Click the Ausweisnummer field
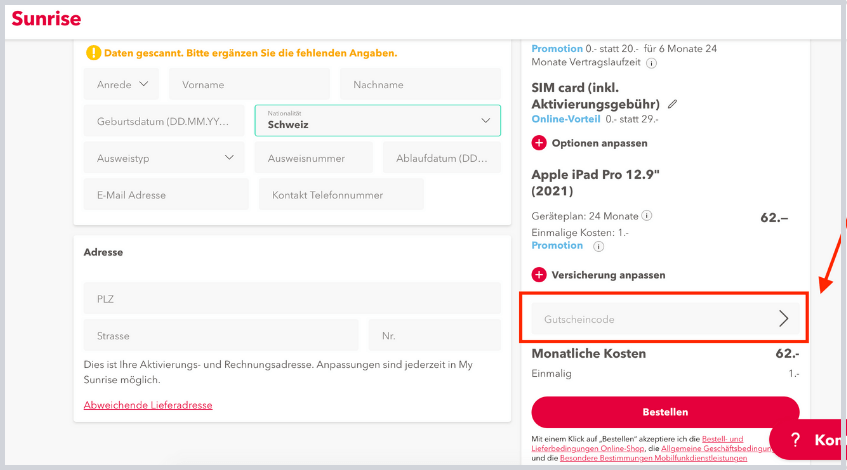Viewport: 847px width, 470px height. [314, 158]
